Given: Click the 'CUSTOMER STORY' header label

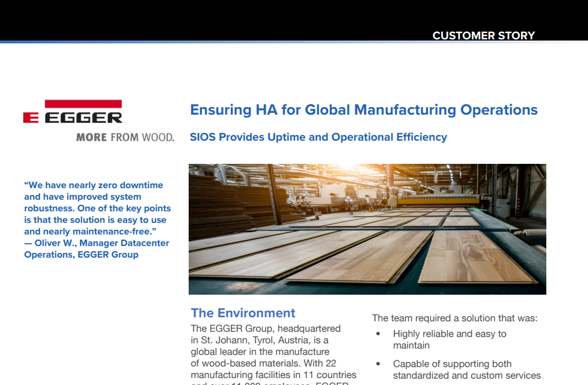Looking at the screenshot, I should pos(483,35).
